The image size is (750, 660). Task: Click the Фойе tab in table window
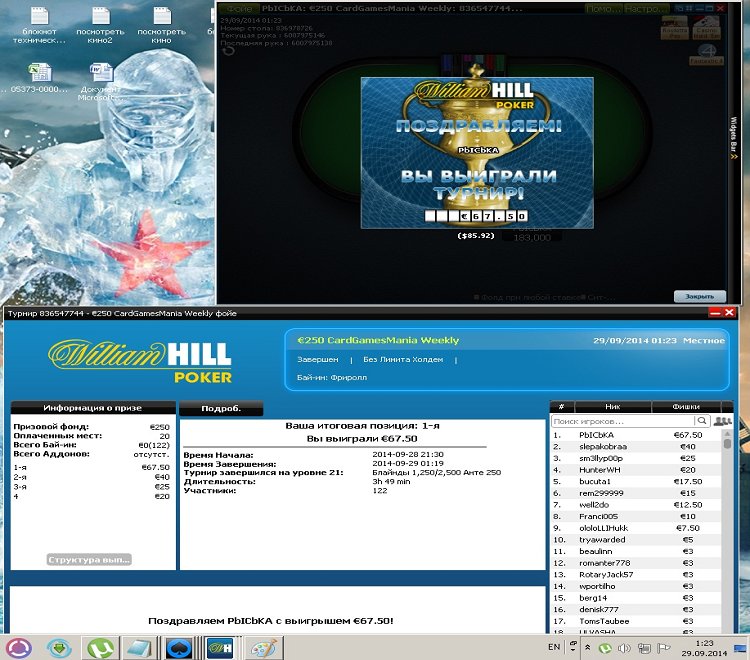click(x=239, y=9)
